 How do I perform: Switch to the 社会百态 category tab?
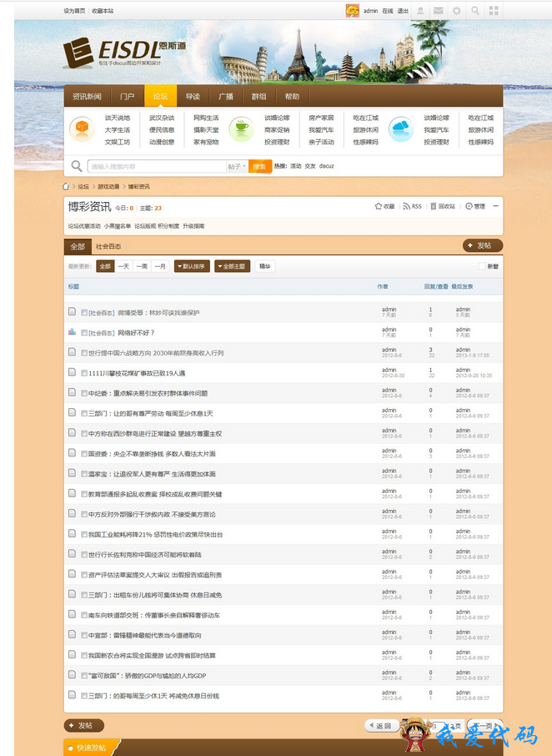108,246
